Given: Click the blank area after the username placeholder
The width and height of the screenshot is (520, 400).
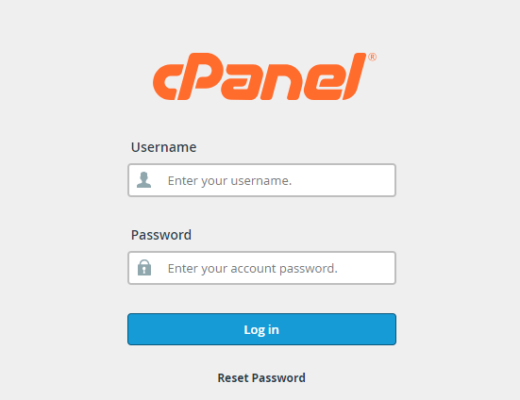Looking at the screenshot, I should tap(343, 180).
